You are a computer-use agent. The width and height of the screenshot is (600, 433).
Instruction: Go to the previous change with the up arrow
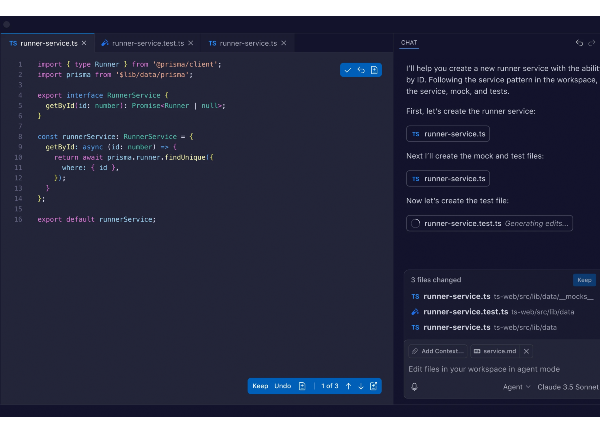pyautogui.click(x=348, y=386)
